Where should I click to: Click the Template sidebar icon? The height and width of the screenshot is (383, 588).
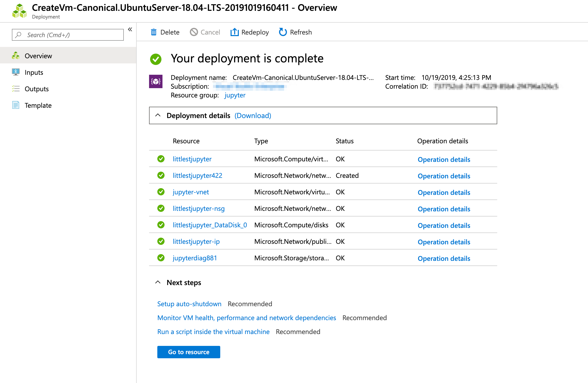[x=15, y=105]
